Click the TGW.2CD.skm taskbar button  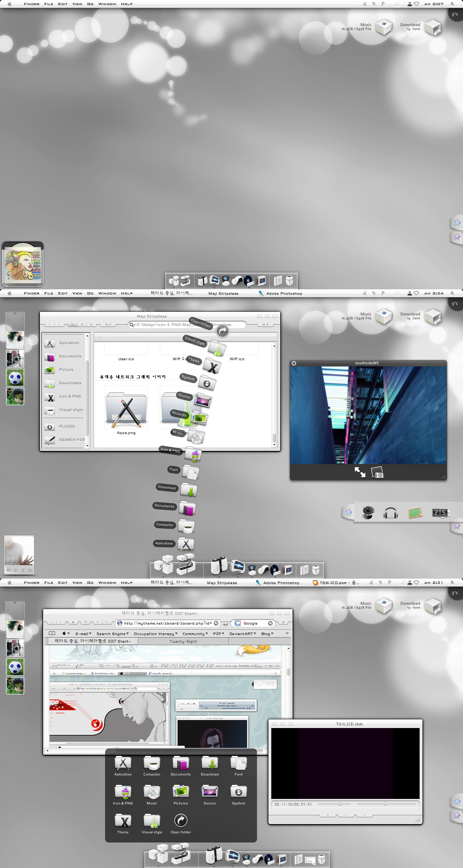336,583
